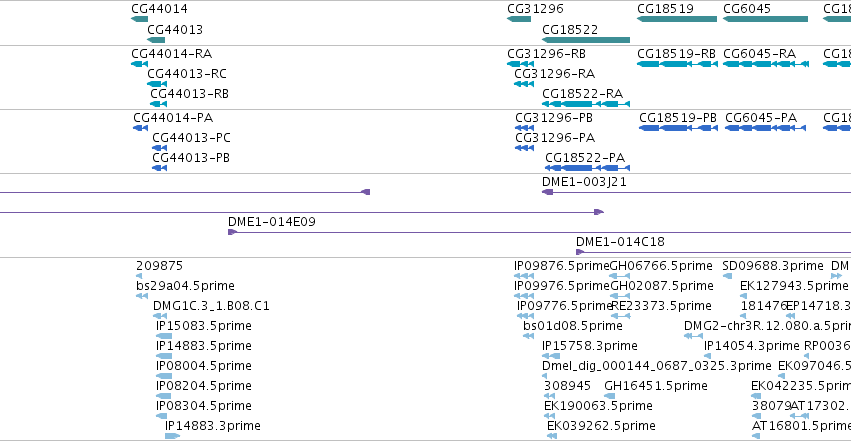Select EST EK127943.5prime
851x441 pixels.
pyautogui.click(x=743, y=296)
